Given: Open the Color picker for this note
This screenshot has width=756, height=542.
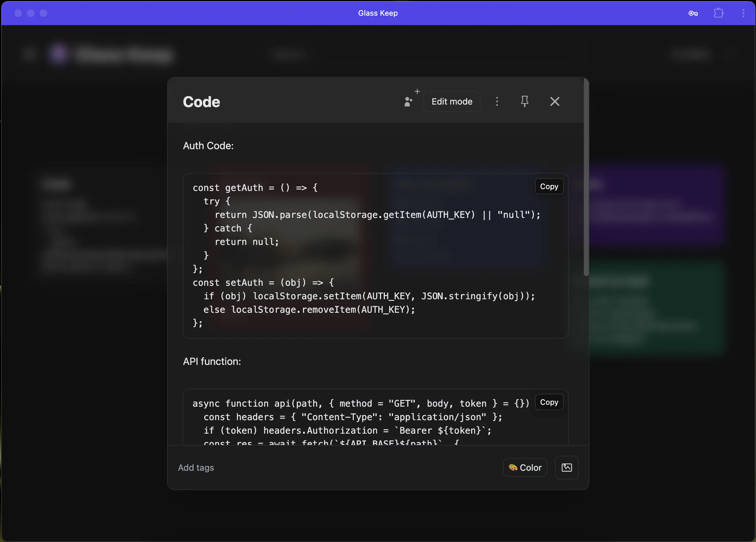Looking at the screenshot, I should point(525,467).
